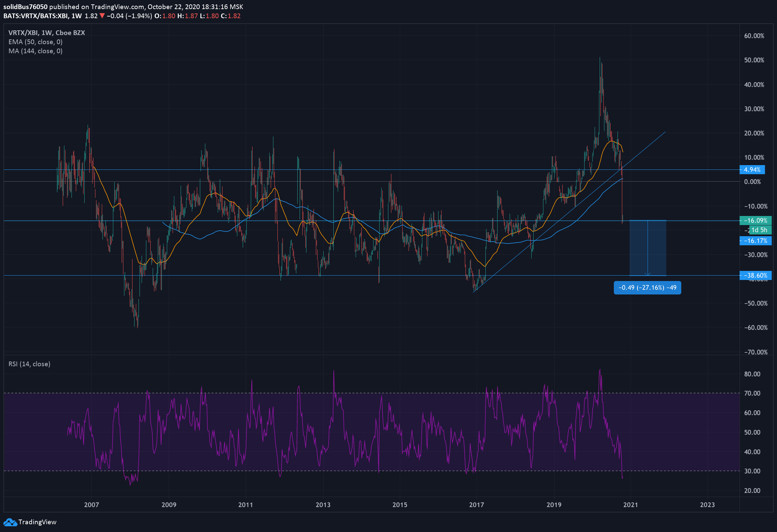Viewport: 777px width, 532px height.
Task: Click the -0.49 (-27.16%) -49 measurement tooltip
Action: pyautogui.click(x=647, y=288)
